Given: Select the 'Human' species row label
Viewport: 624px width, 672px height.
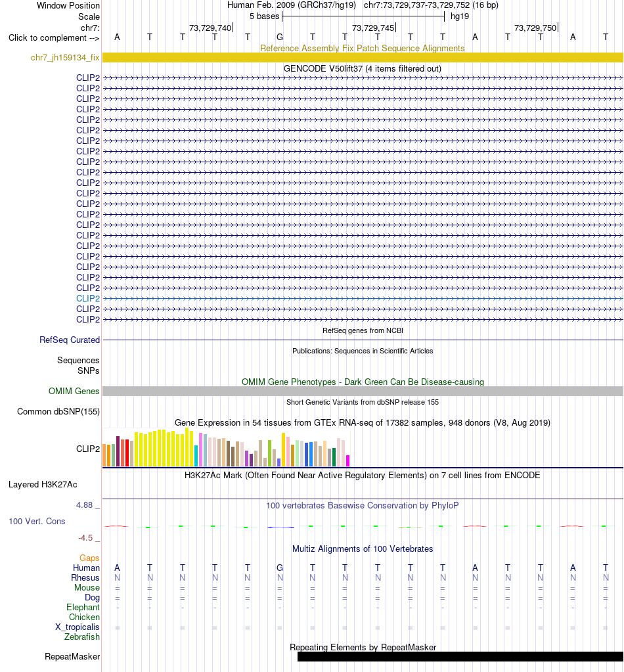Looking at the screenshot, I should coord(86,568).
